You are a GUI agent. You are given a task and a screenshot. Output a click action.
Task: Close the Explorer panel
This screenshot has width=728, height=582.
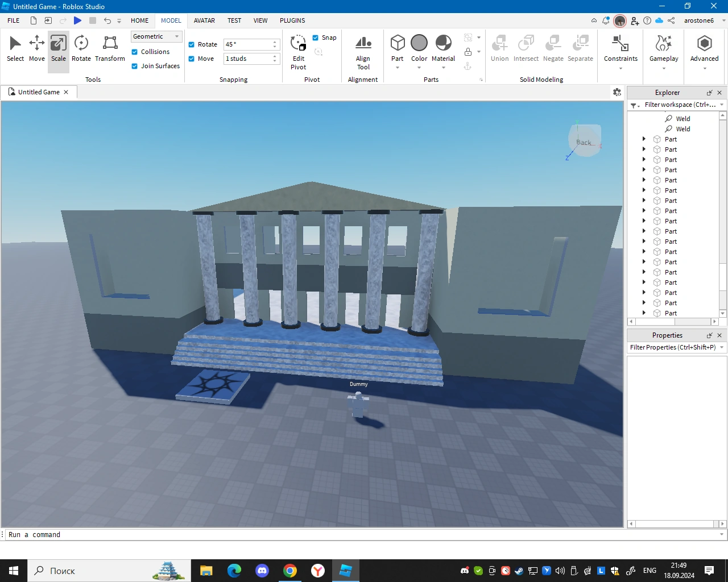pos(719,93)
